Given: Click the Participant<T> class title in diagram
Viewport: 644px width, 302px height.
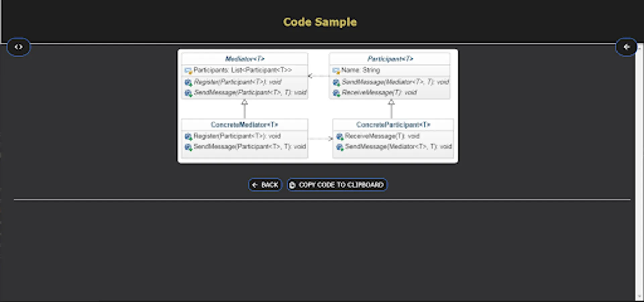Looking at the screenshot, I should tap(390, 59).
